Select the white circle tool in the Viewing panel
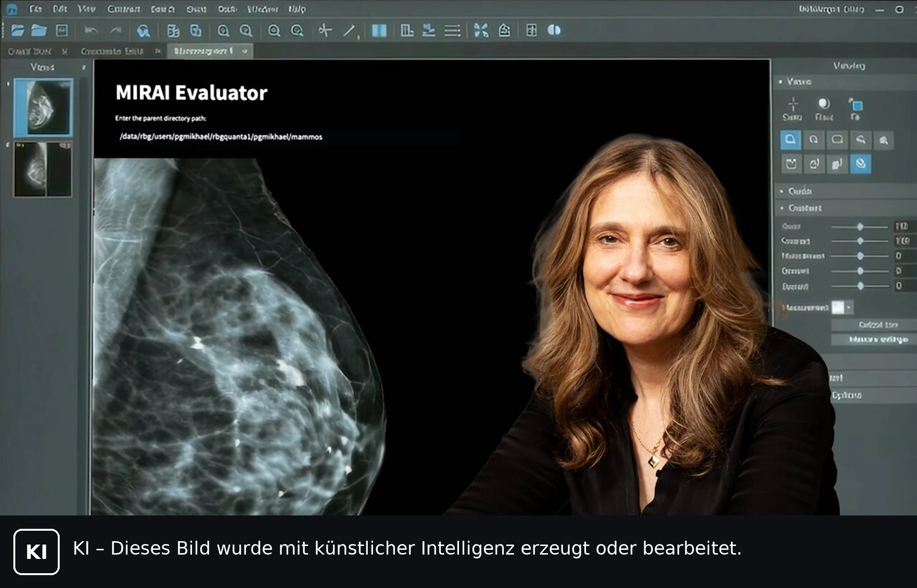 (x=824, y=104)
